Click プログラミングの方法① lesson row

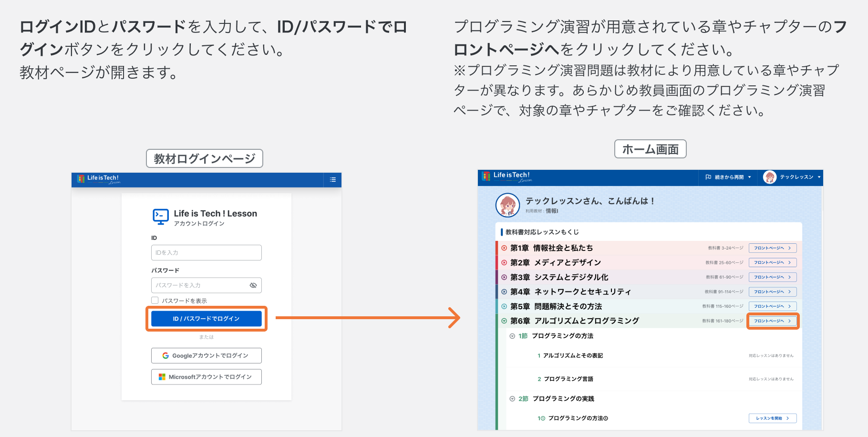(x=654, y=418)
